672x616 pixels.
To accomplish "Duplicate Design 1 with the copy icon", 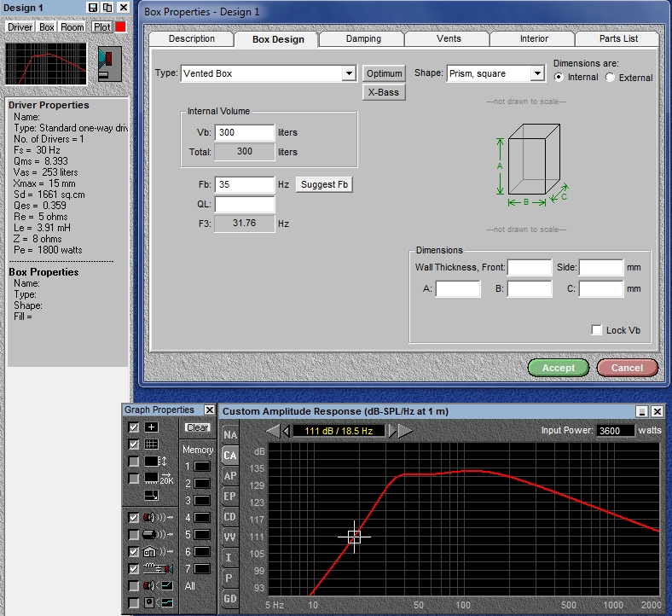I will pos(107,8).
